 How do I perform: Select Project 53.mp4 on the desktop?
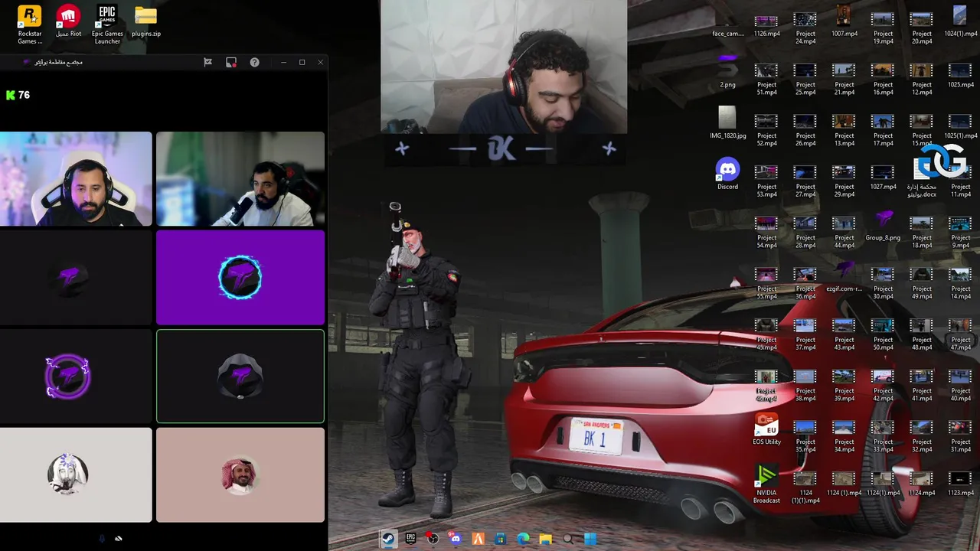pyautogui.click(x=766, y=182)
